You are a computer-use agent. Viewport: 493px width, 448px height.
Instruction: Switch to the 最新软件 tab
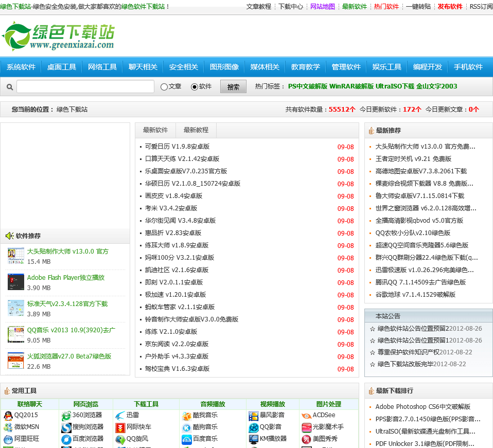click(x=155, y=130)
